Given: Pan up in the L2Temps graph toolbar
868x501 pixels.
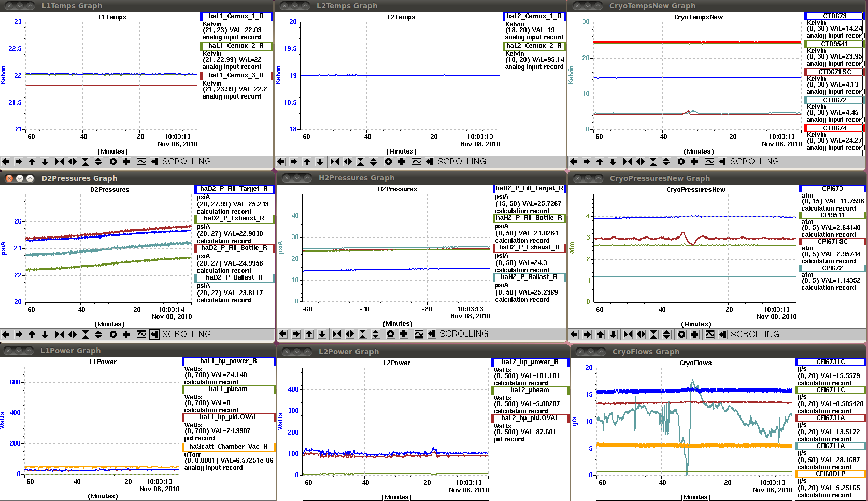Looking at the screenshot, I should [x=307, y=162].
